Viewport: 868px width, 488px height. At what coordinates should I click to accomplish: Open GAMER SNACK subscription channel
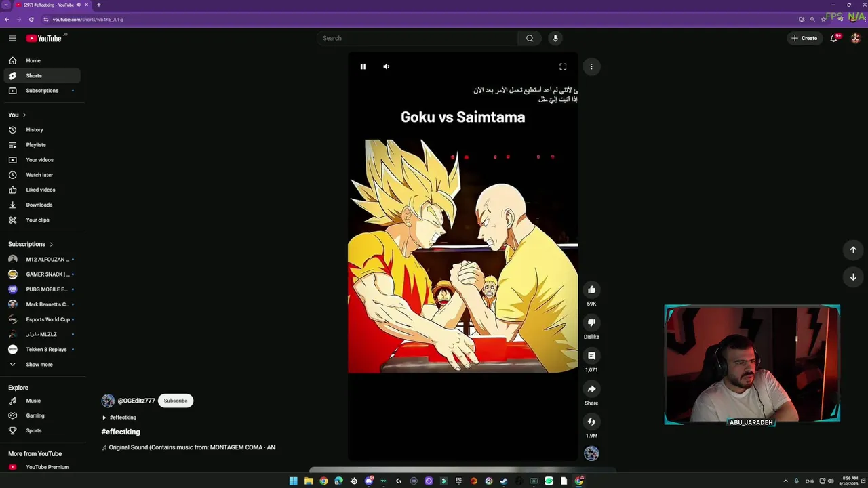[x=42, y=274]
